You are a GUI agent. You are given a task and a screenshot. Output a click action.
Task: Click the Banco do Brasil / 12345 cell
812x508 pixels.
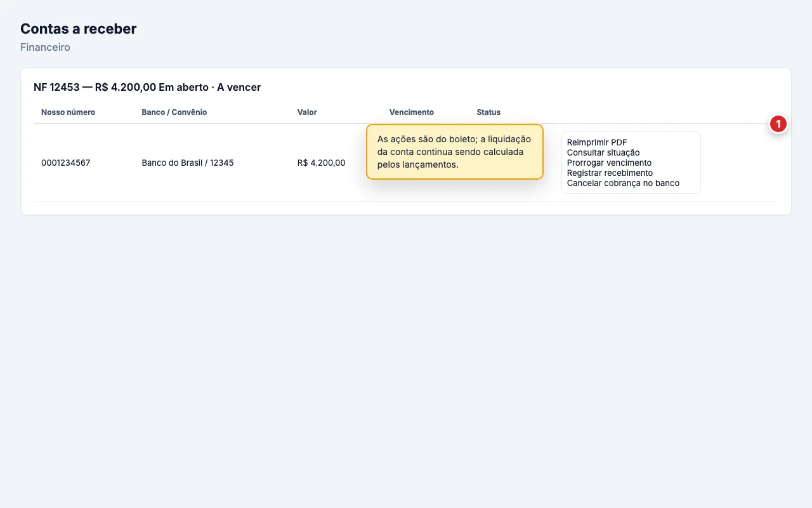click(188, 163)
